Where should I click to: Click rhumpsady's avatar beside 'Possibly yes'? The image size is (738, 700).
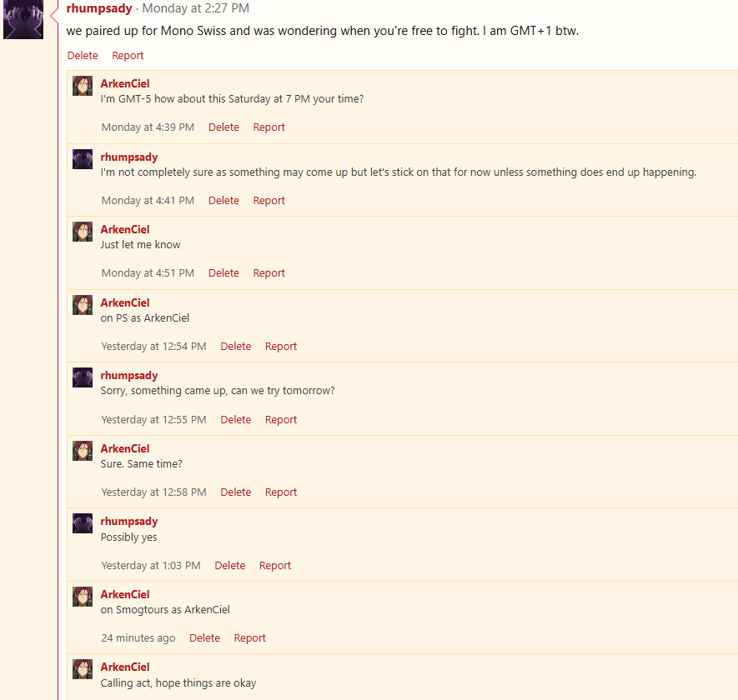coord(83,523)
